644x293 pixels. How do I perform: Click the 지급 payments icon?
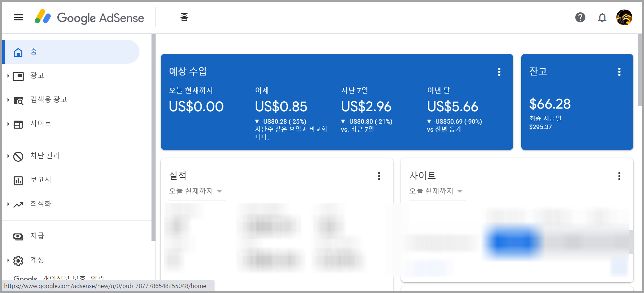[18, 237]
